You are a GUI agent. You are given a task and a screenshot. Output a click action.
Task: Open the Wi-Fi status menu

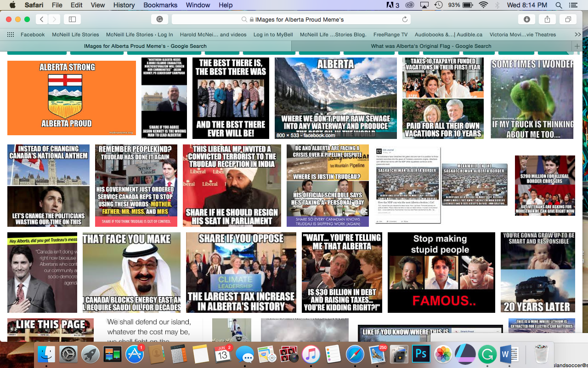click(483, 5)
